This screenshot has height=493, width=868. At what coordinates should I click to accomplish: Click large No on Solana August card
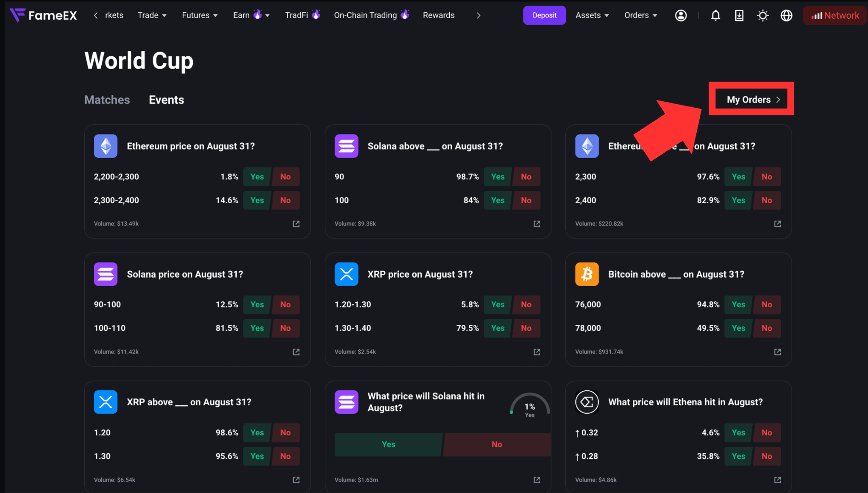pyautogui.click(x=497, y=445)
